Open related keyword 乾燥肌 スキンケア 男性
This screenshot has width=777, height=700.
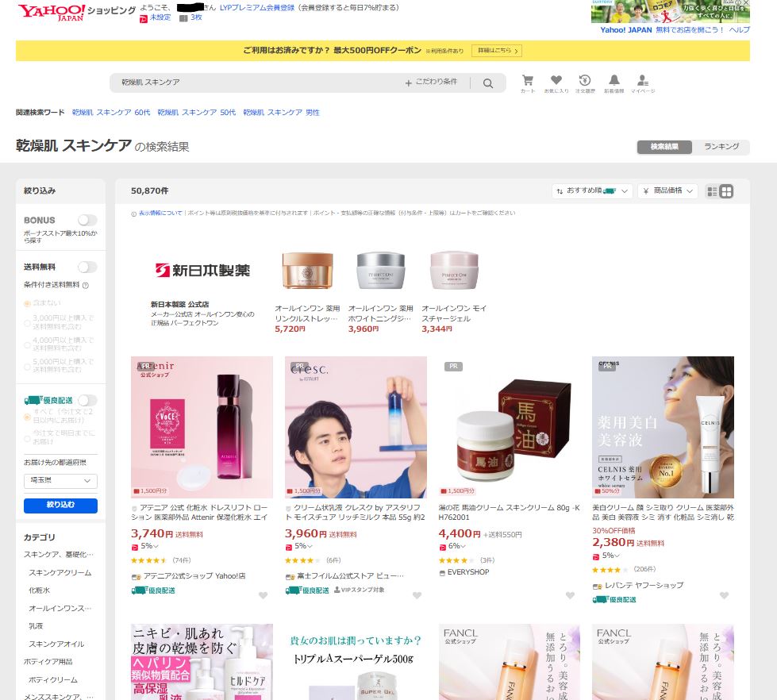tap(282, 113)
